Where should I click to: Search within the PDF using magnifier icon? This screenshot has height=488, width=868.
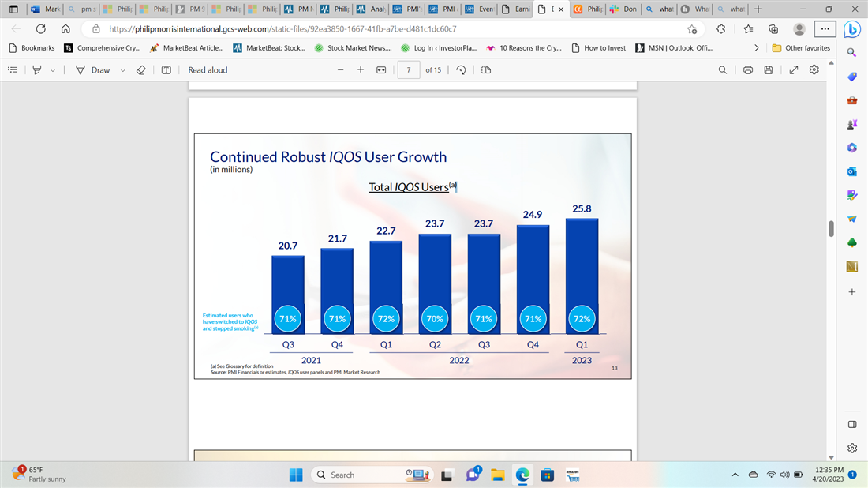pos(723,69)
